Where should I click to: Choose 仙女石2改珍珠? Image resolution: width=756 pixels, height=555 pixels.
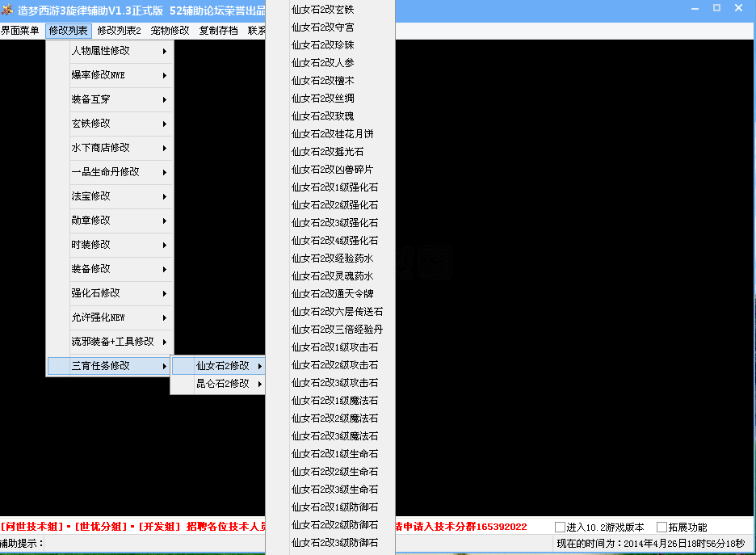pyautogui.click(x=330, y=45)
